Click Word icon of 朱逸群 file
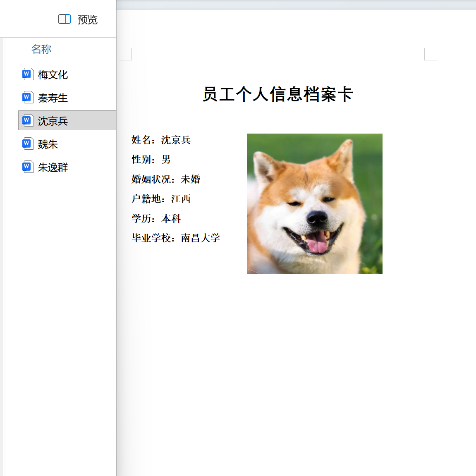Image resolution: width=476 pixels, height=476 pixels. [x=28, y=167]
